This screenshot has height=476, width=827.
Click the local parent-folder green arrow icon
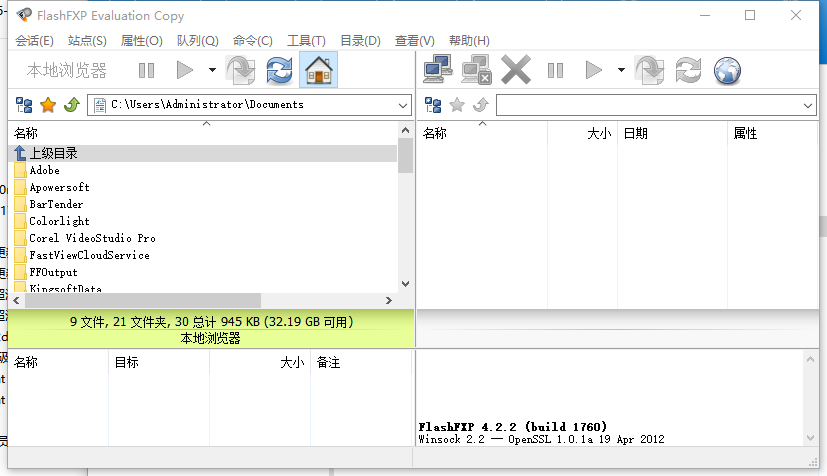pos(72,105)
